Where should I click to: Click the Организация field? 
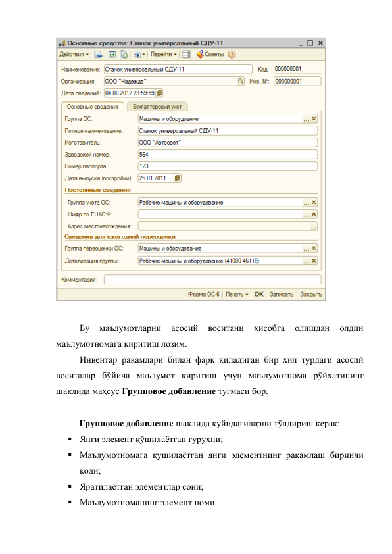(x=170, y=82)
